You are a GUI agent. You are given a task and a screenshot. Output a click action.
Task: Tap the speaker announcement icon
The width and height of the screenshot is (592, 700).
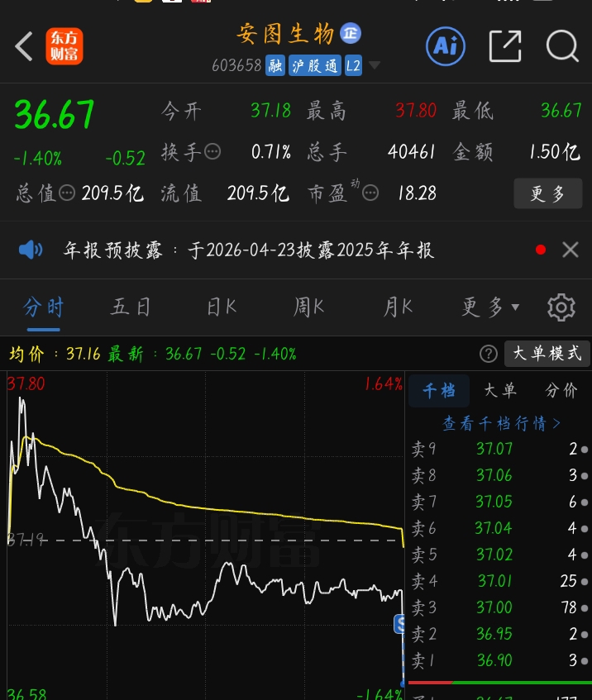pyautogui.click(x=31, y=250)
